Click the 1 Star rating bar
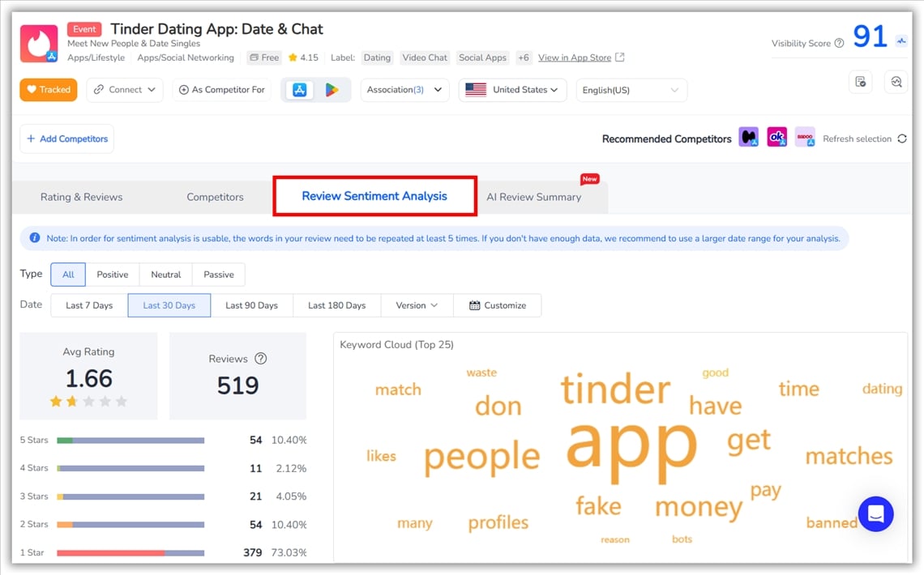Screen dimensions: 924x575 tap(130, 553)
